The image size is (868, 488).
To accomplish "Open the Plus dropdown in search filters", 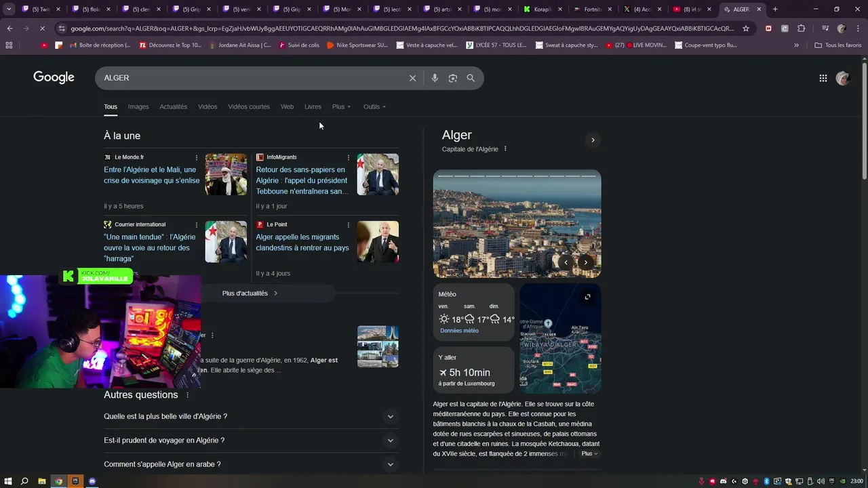I will (x=341, y=106).
